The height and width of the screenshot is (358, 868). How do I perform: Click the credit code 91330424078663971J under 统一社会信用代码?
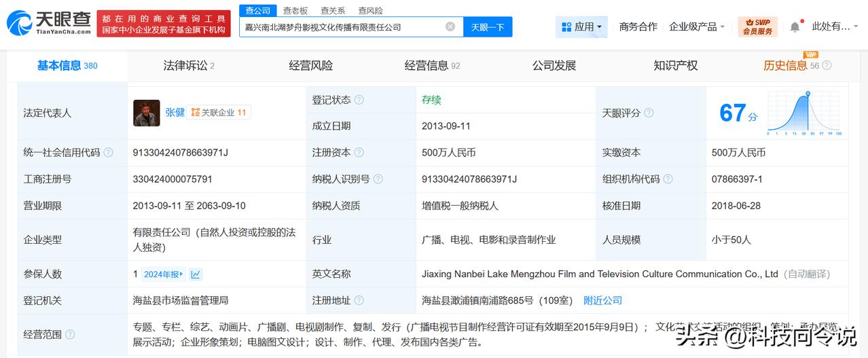coord(181,153)
